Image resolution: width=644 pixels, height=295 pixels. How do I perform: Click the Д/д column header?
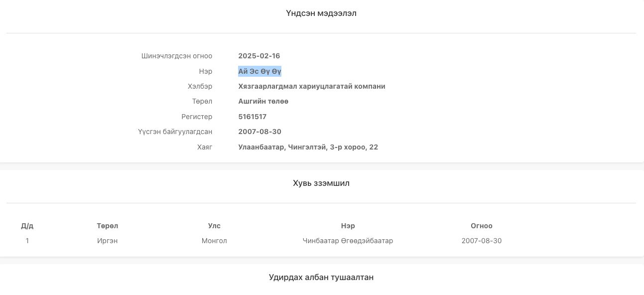pyautogui.click(x=27, y=226)
